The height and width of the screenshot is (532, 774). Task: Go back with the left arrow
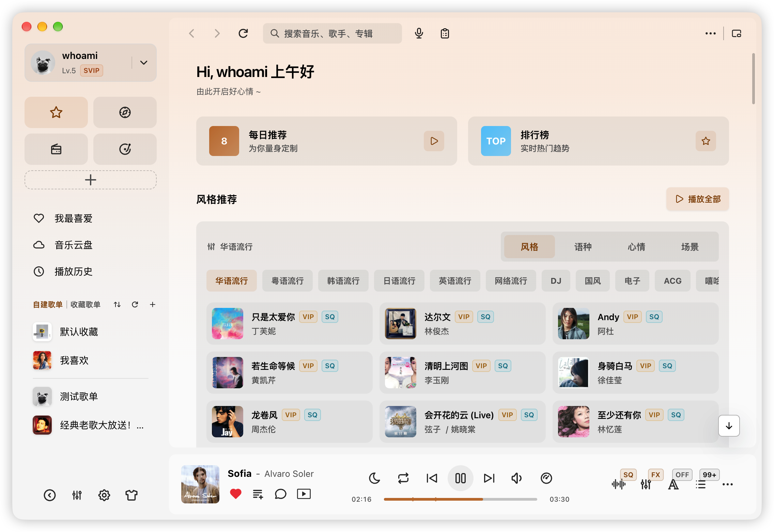click(x=192, y=33)
